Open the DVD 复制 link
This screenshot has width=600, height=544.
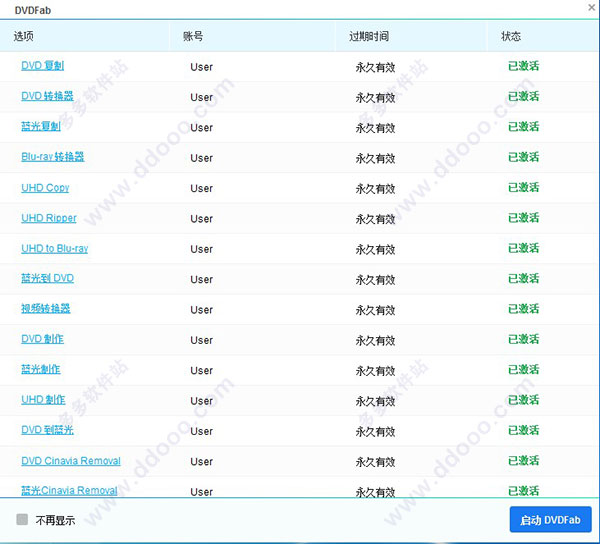pos(42,66)
